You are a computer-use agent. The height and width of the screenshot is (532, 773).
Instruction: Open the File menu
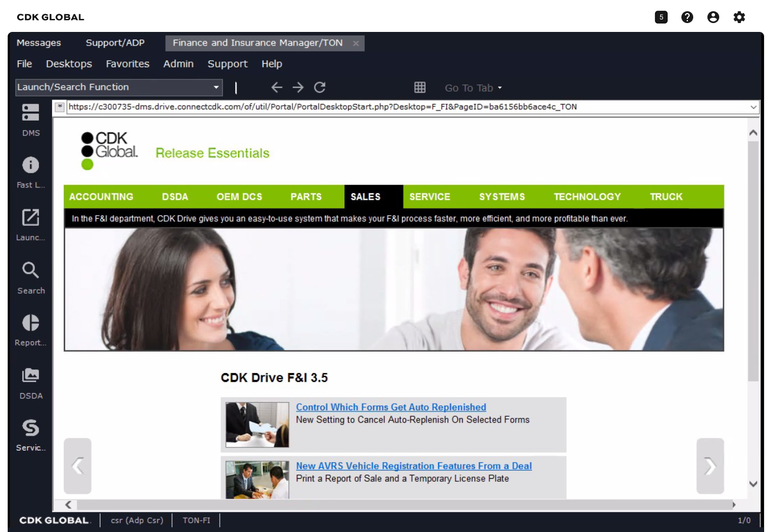click(24, 64)
